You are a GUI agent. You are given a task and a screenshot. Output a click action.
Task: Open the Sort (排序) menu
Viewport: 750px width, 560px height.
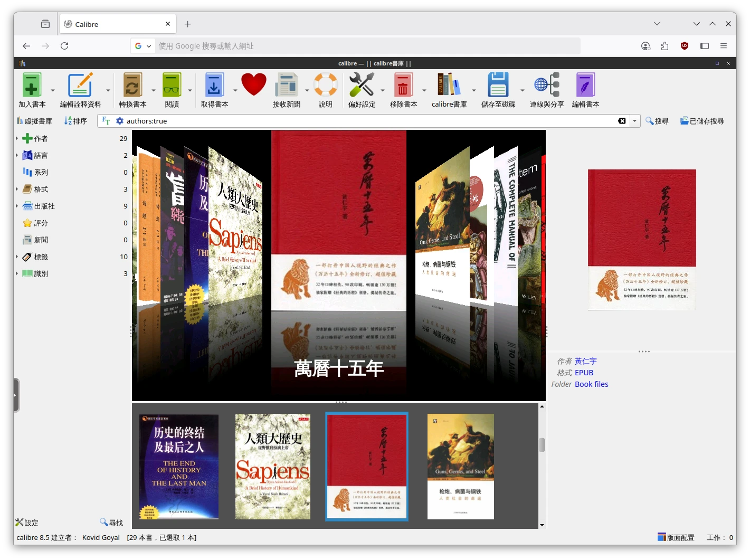pyautogui.click(x=75, y=121)
